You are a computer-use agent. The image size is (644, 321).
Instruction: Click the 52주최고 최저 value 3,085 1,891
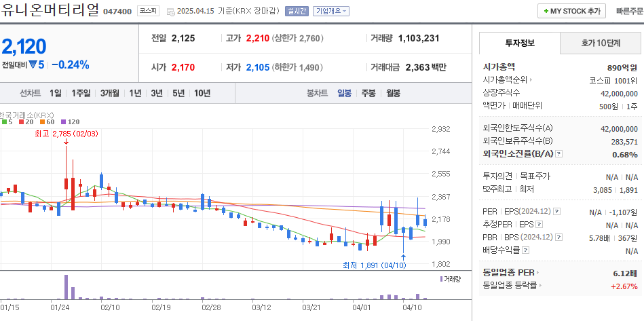pyautogui.click(x=615, y=190)
